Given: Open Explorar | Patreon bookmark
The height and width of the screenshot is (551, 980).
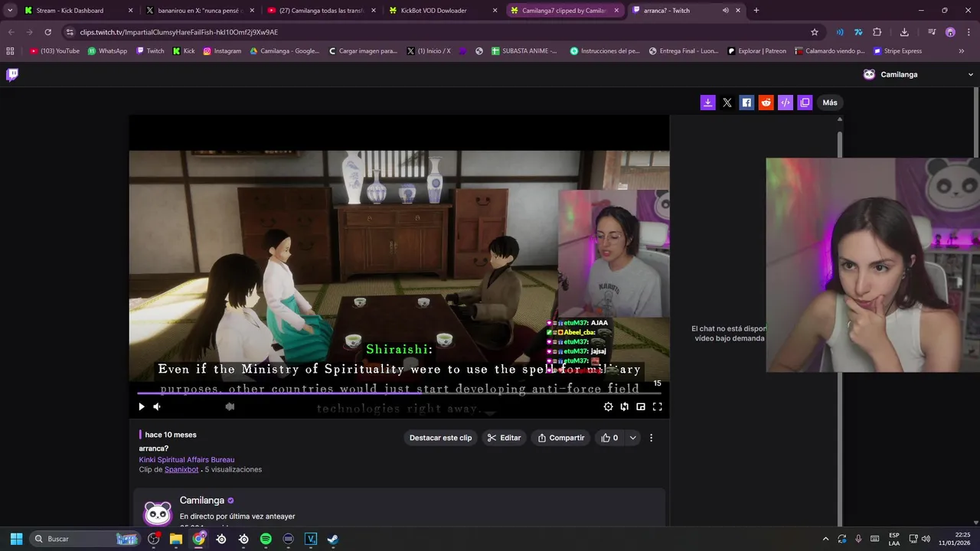Looking at the screenshot, I should coord(756,51).
